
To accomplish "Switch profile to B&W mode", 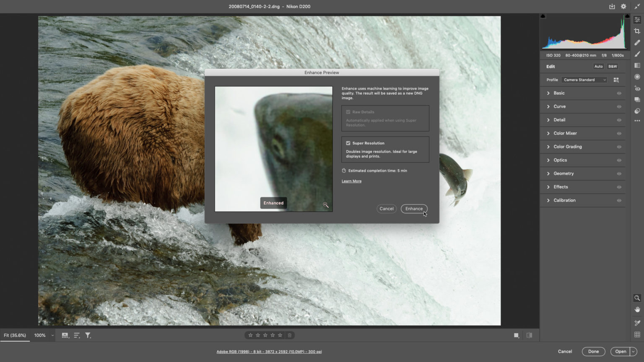I will tap(612, 66).
